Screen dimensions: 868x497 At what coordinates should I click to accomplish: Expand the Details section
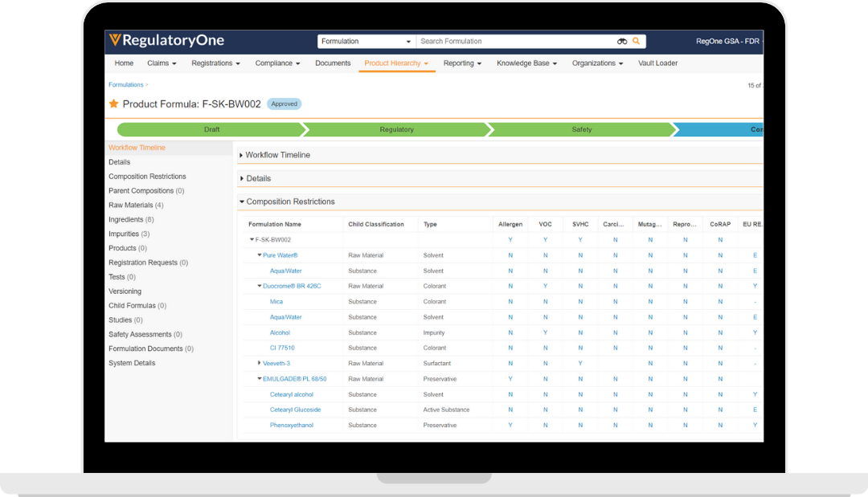[241, 178]
